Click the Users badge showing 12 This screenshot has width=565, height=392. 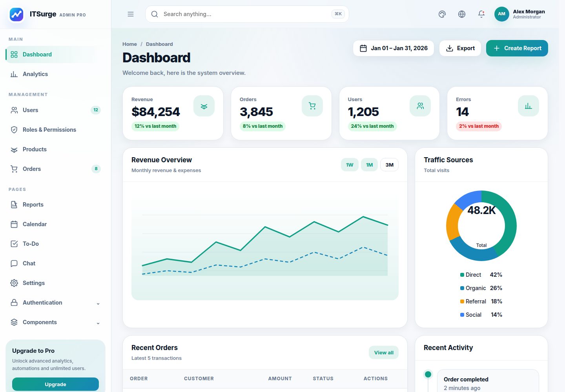96,110
